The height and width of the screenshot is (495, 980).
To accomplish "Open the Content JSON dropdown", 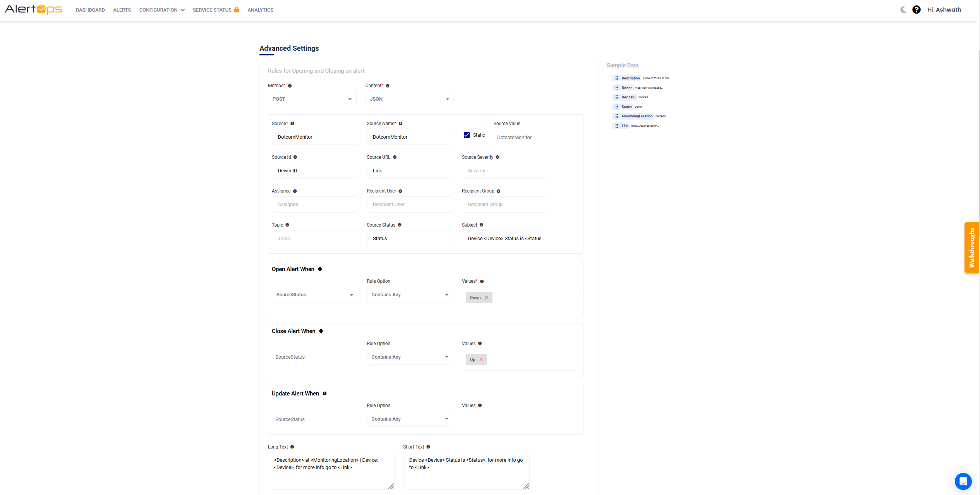I will (409, 99).
